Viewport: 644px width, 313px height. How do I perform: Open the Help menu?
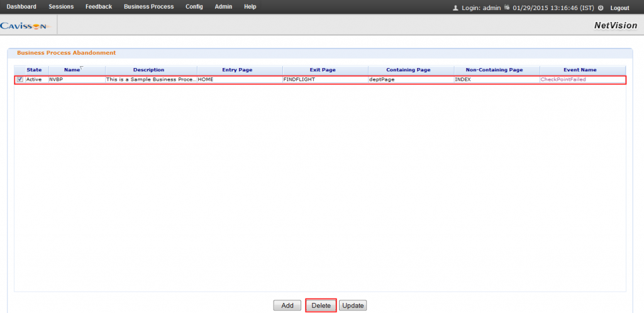coord(250,7)
